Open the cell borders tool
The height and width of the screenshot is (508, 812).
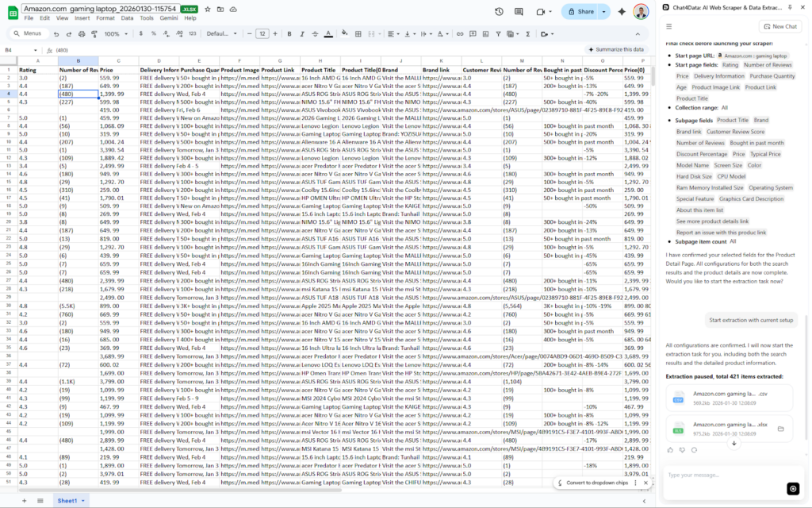click(x=358, y=33)
